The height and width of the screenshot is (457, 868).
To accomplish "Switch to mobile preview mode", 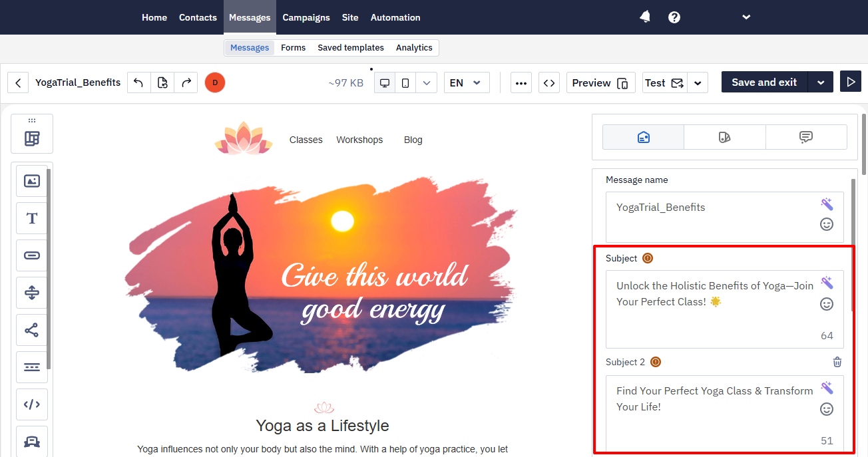I will 405,82.
